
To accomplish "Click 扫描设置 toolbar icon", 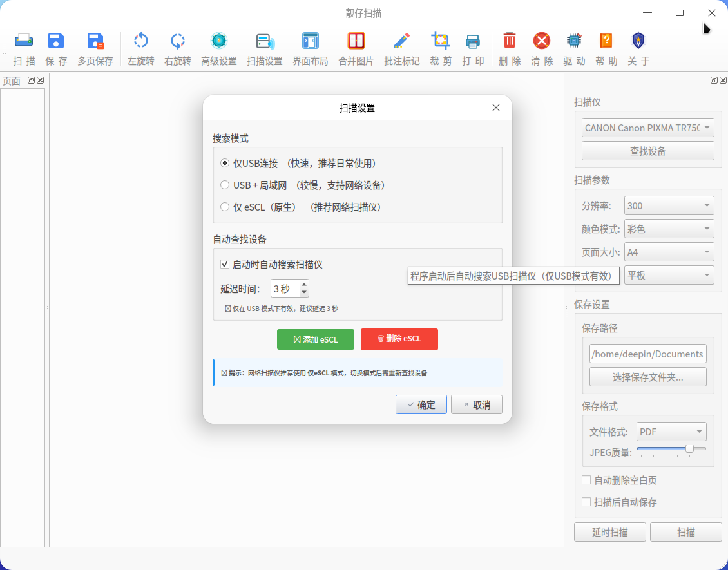I will (x=265, y=41).
